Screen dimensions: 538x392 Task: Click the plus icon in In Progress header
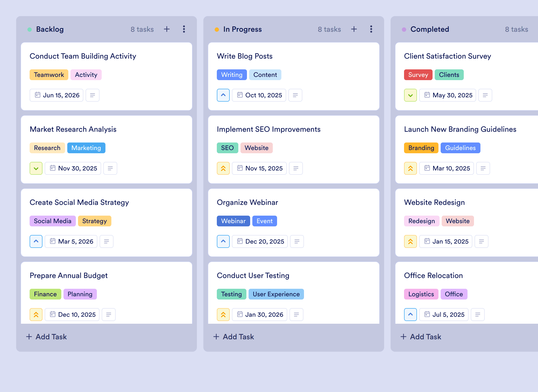click(x=354, y=29)
